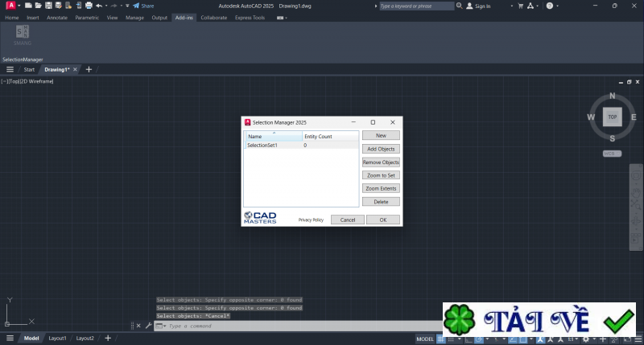Click the Plot printer icon
Image resolution: width=644 pixels, height=345 pixels.
[88, 6]
